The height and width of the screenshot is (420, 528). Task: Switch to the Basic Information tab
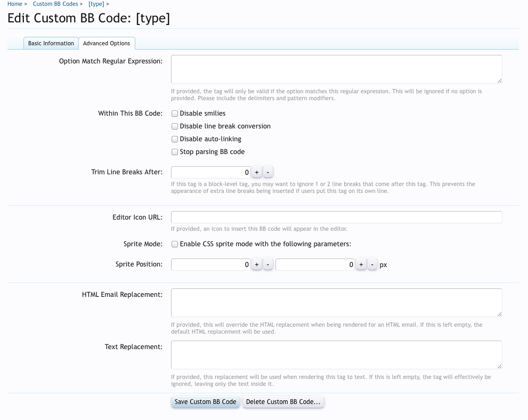51,43
